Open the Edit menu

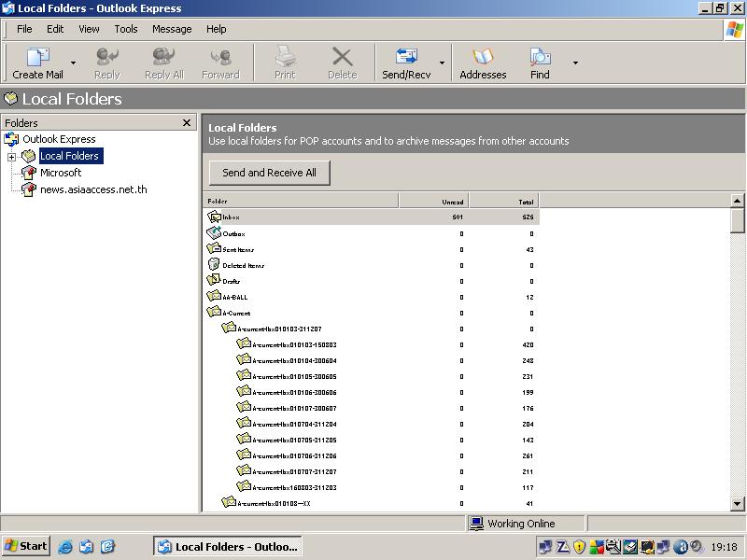coord(55,29)
